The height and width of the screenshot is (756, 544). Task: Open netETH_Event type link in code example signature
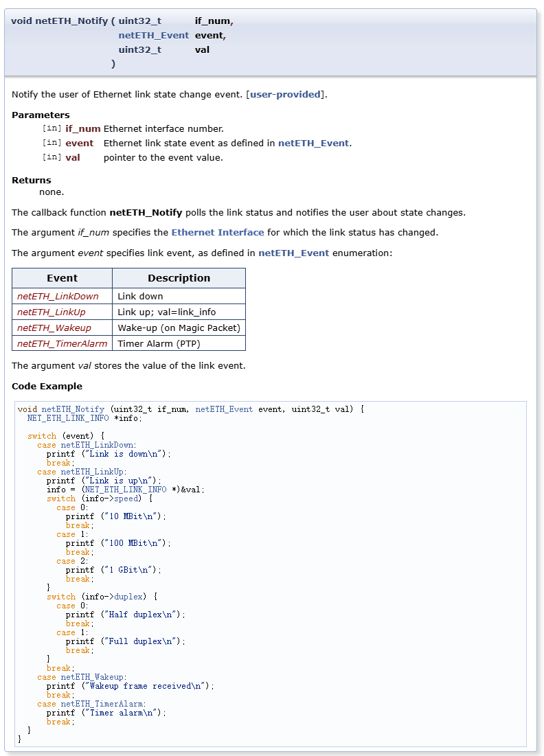point(224,409)
